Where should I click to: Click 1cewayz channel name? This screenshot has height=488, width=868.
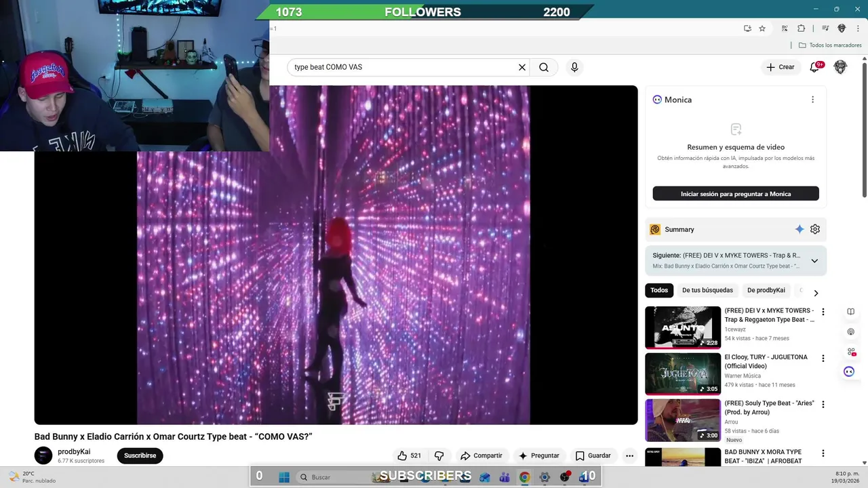pos(735,329)
